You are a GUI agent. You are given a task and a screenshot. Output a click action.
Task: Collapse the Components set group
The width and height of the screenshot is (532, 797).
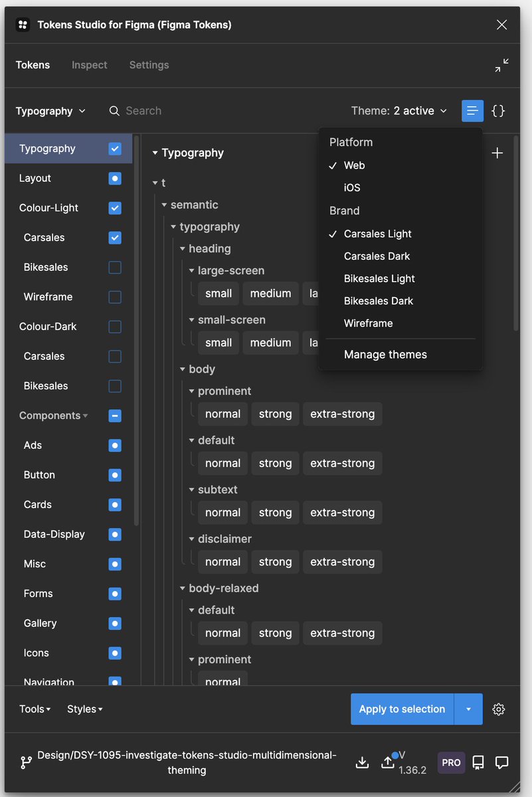click(x=54, y=416)
